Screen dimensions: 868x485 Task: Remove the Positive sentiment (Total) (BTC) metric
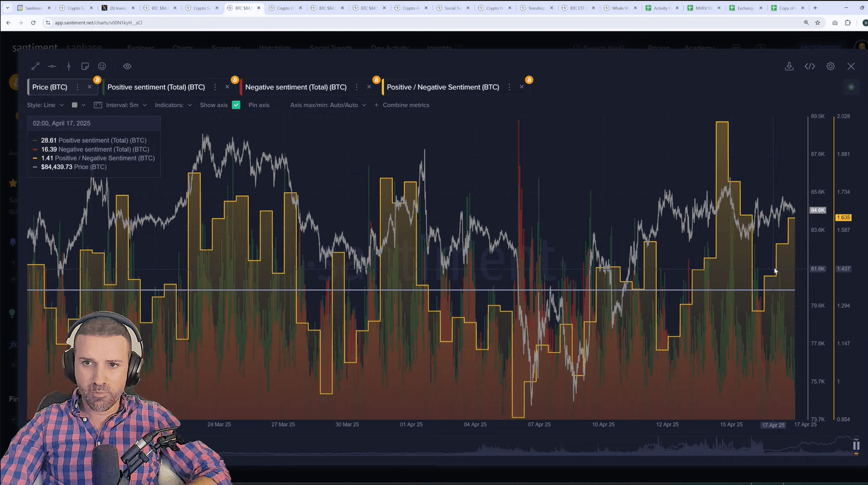pos(227,87)
